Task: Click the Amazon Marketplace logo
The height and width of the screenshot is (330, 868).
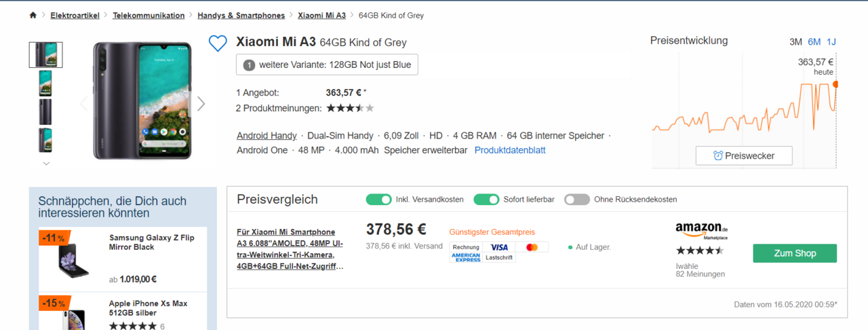Action: coord(702,231)
